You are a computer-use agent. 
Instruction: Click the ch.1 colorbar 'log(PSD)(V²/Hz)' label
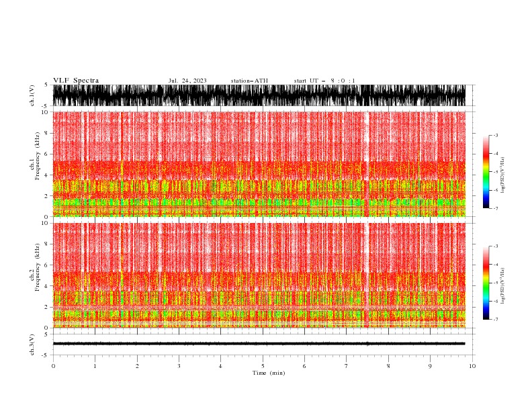(502, 175)
